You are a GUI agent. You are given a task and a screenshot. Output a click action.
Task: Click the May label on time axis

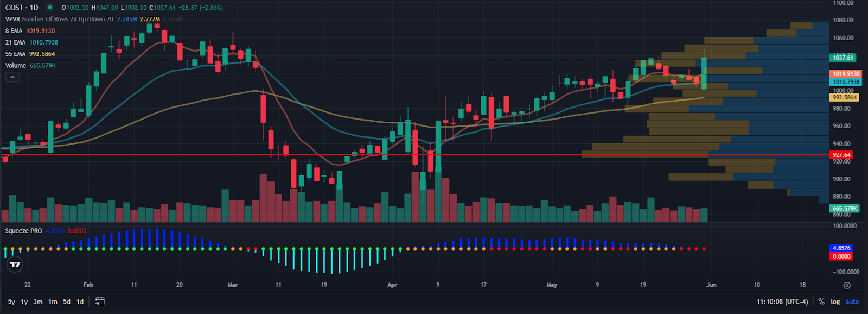click(x=552, y=285)
